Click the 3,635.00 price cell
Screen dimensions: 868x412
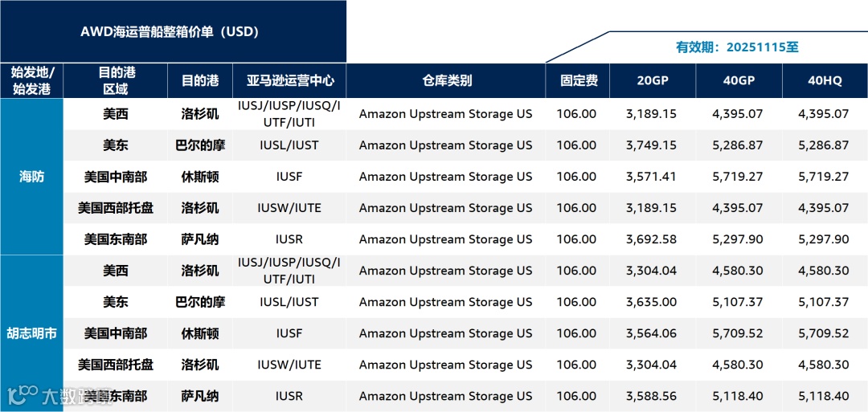point(651,302)
